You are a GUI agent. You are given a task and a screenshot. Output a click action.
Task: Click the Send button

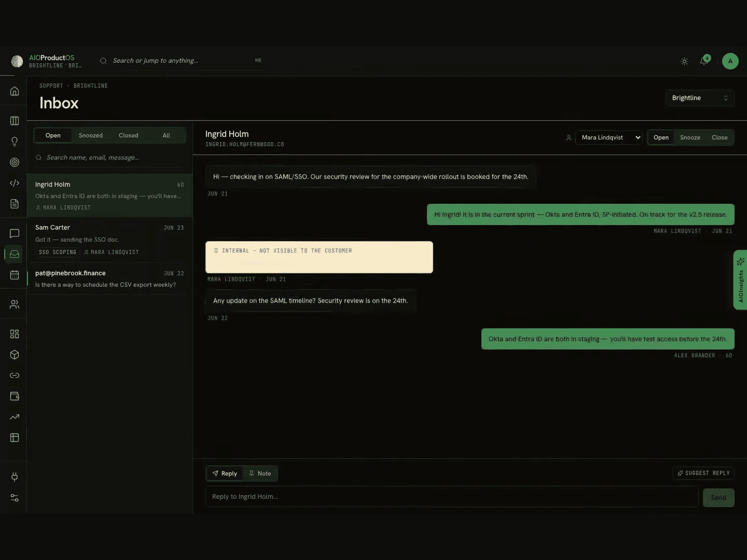[x=718, y=498]
